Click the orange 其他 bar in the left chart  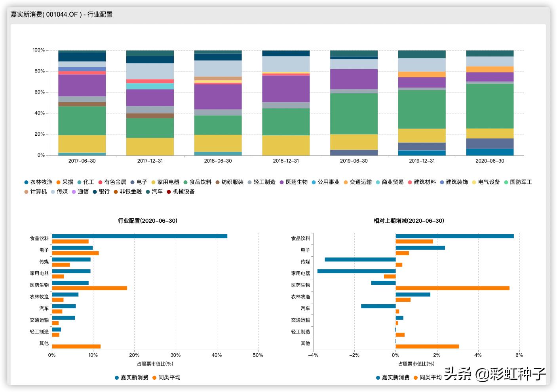tap(76, 346)
